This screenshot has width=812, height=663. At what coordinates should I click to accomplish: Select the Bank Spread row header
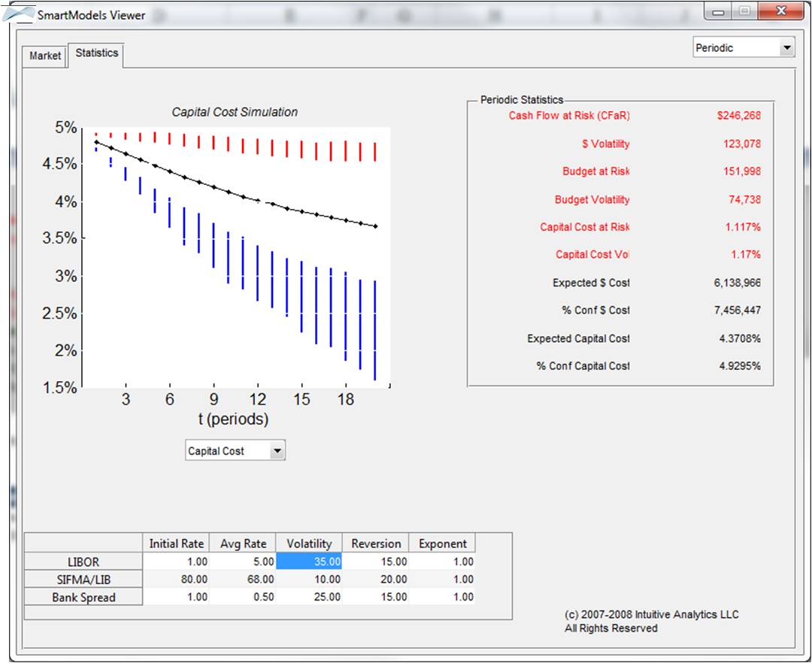pos(83,597)
